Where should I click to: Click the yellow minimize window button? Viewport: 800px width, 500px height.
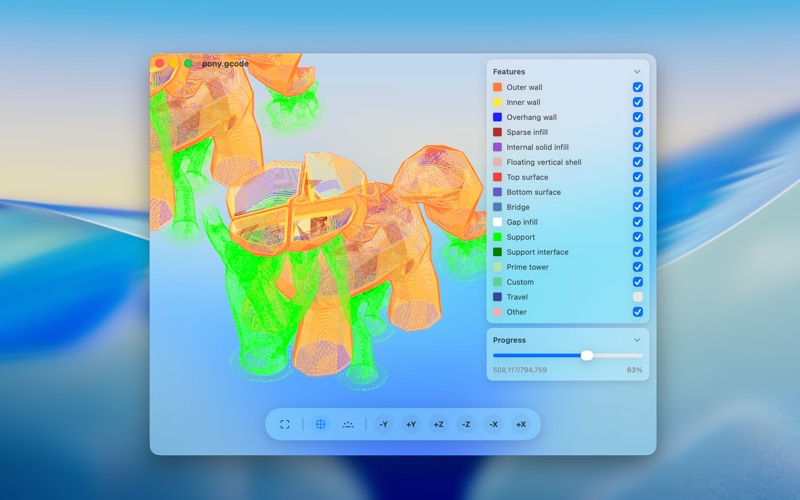pos(174,63)
